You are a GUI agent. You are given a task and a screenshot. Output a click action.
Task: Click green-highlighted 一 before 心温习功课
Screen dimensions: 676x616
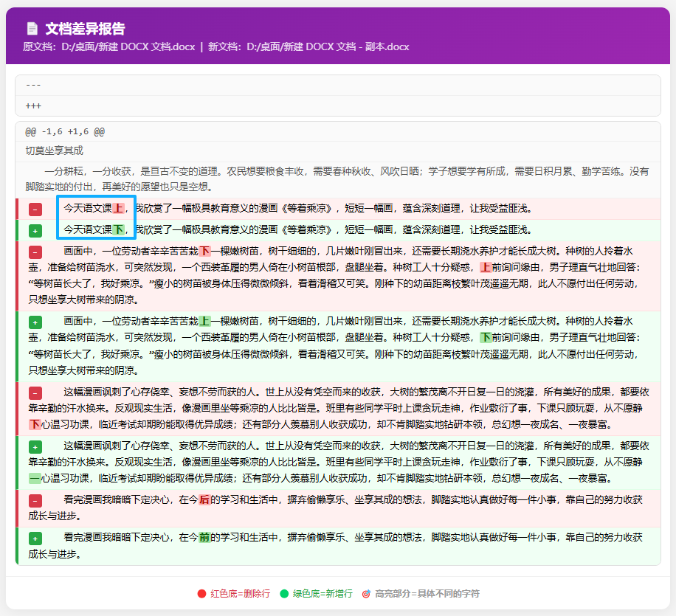point(35,479)
